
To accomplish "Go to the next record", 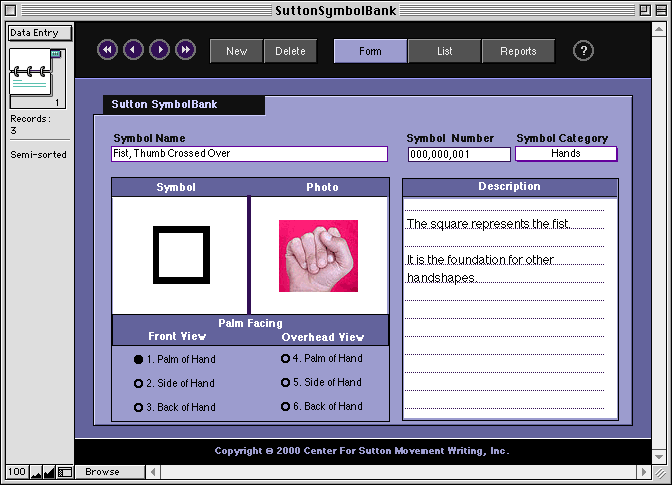I will tap(159, 50).
